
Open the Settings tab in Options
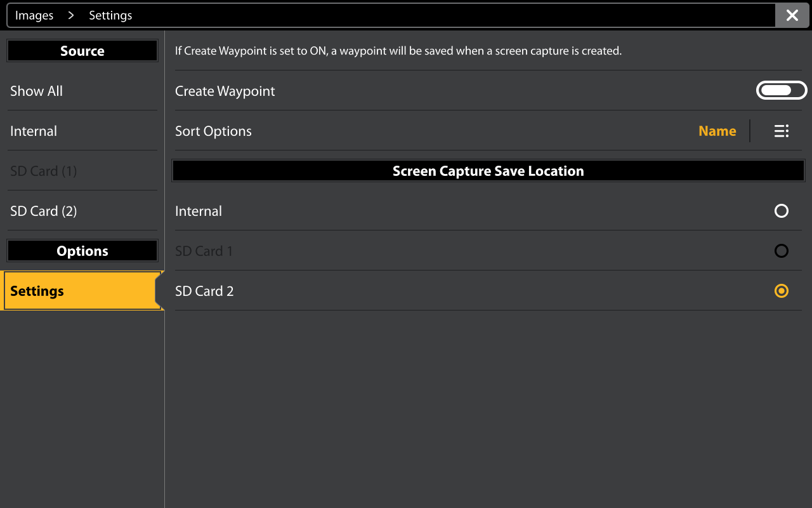click(82, 291)
